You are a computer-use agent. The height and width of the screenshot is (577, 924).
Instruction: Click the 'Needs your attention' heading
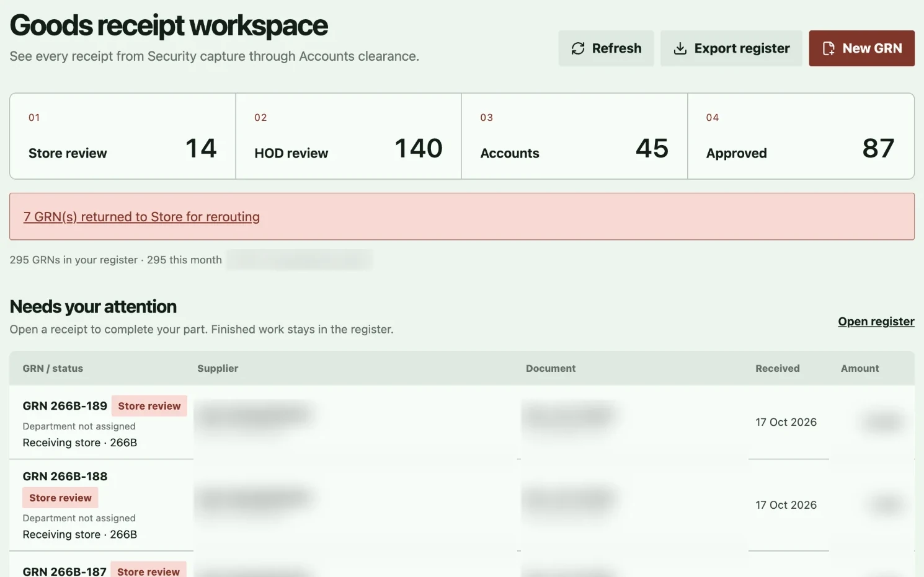pos(93,307)
